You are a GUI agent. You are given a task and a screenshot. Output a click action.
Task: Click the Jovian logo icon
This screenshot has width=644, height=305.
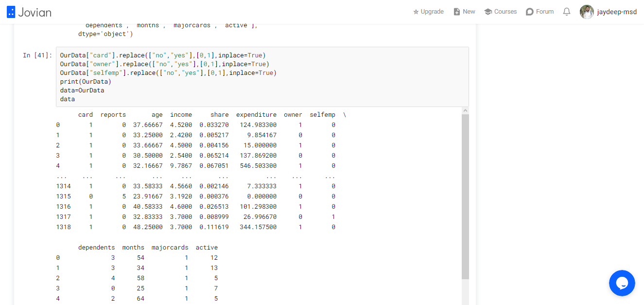tap(11, 12)
